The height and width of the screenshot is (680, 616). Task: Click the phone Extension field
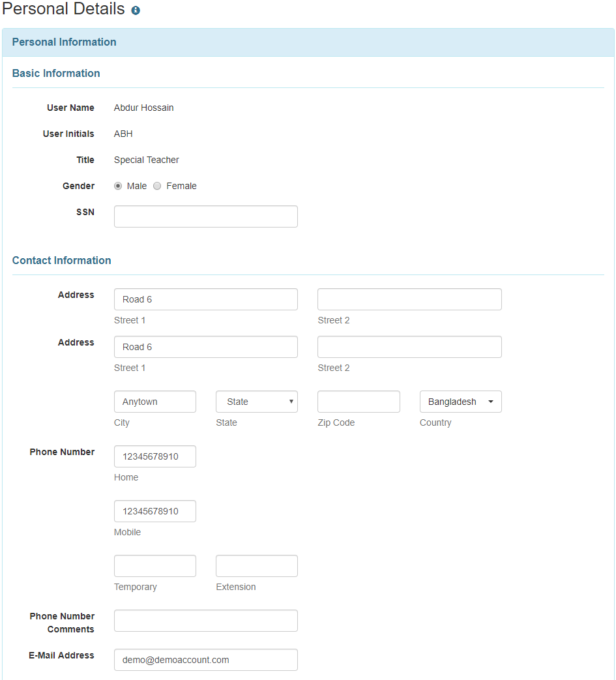257,566
